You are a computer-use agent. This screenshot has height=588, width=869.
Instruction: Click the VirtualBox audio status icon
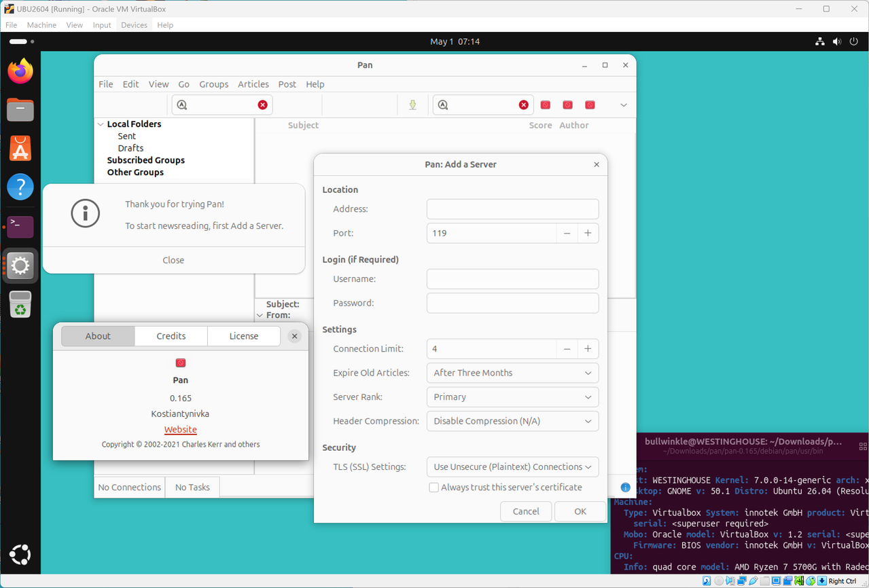(x=730, y=581)
